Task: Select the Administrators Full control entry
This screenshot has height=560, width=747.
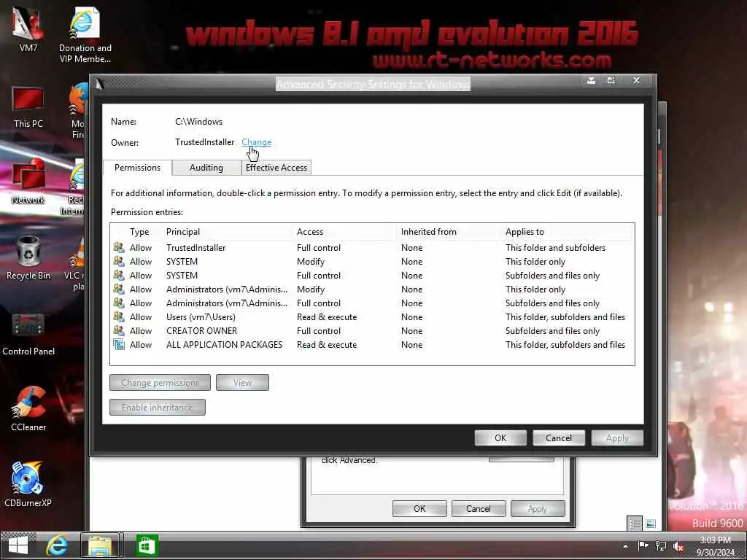Action: [372, 303]
